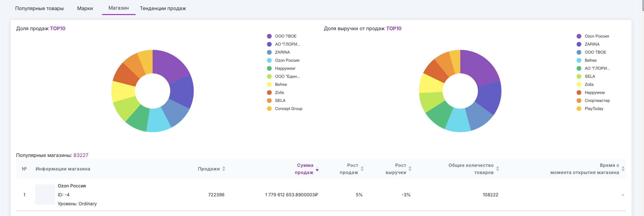Toggle Befree in sales share legend
This screenshot has width=644, height=216.
(x=277, y=84)
